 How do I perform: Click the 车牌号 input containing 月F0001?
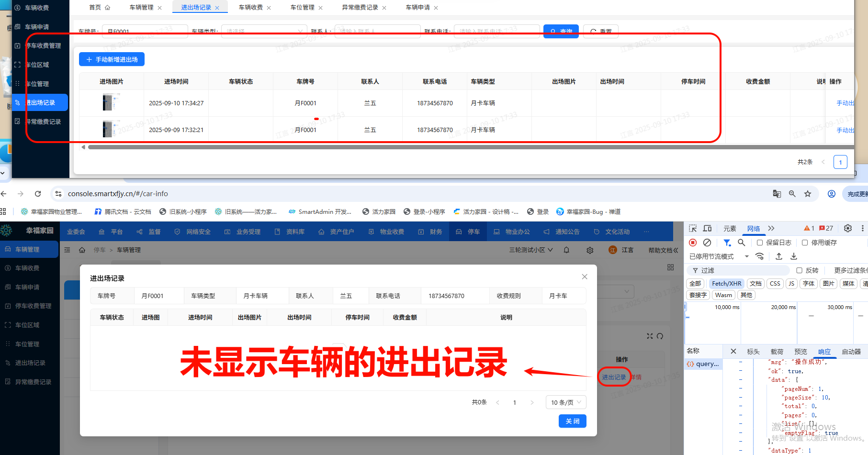(144, 31)
